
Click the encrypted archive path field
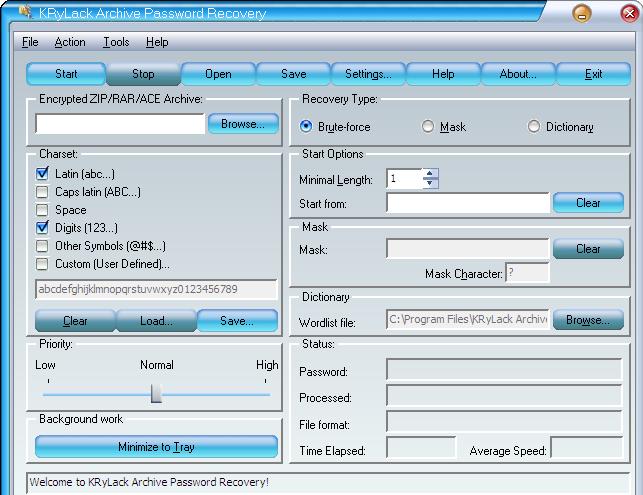tap(120, 124)
